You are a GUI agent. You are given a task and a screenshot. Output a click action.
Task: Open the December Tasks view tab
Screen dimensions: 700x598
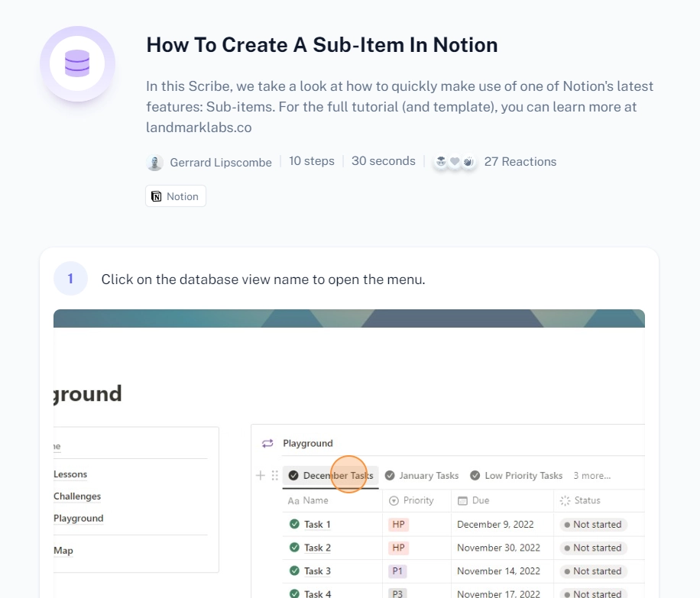click(x=331, y=476)
